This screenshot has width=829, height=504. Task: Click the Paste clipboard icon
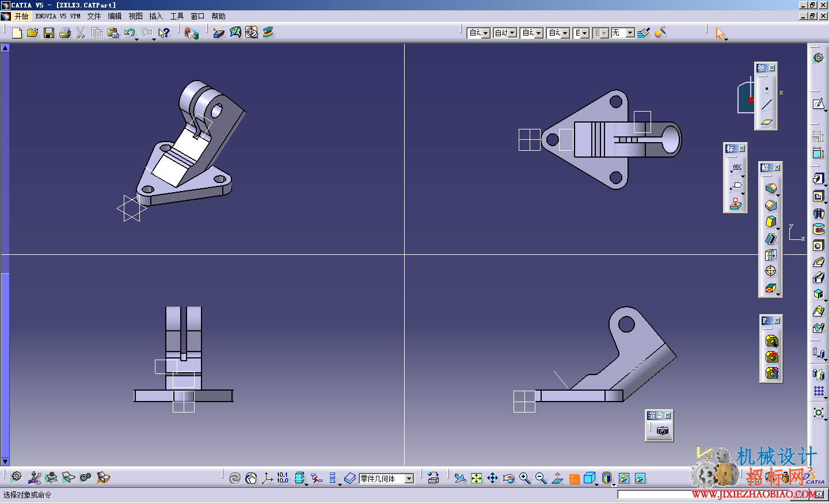(x=113, y=33)
